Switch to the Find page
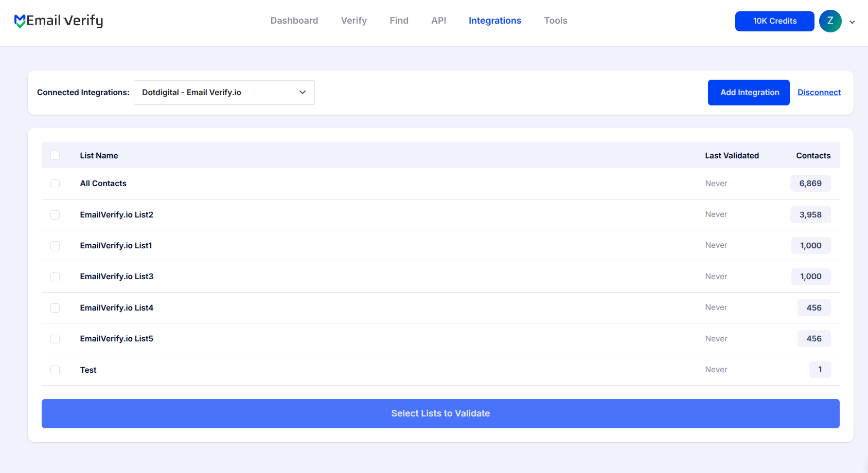The width and height of the screenshot is (868, 473). click(x=399, y=21)
